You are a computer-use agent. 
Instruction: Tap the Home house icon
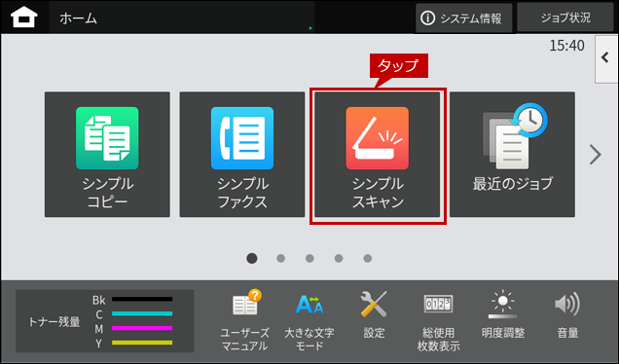point(24,18)
